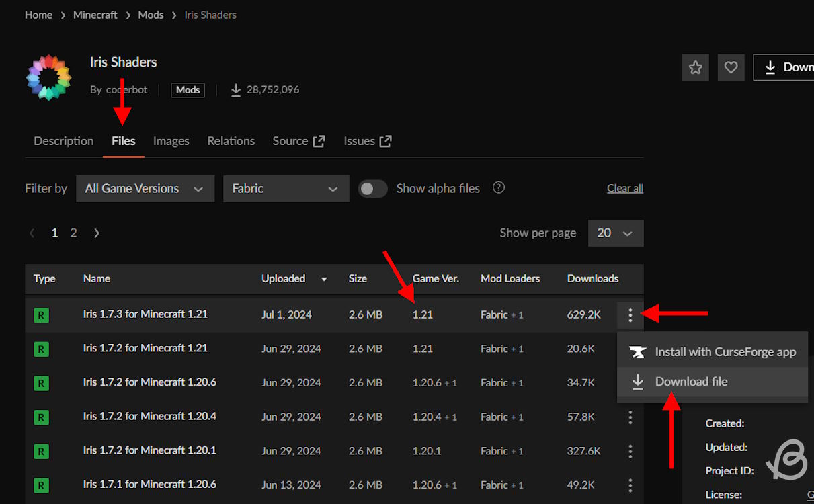Viewport: 814px width, 504px height.
Task: Click Clear all filters link
Action: pyautogui.click(x=624, y=189)
